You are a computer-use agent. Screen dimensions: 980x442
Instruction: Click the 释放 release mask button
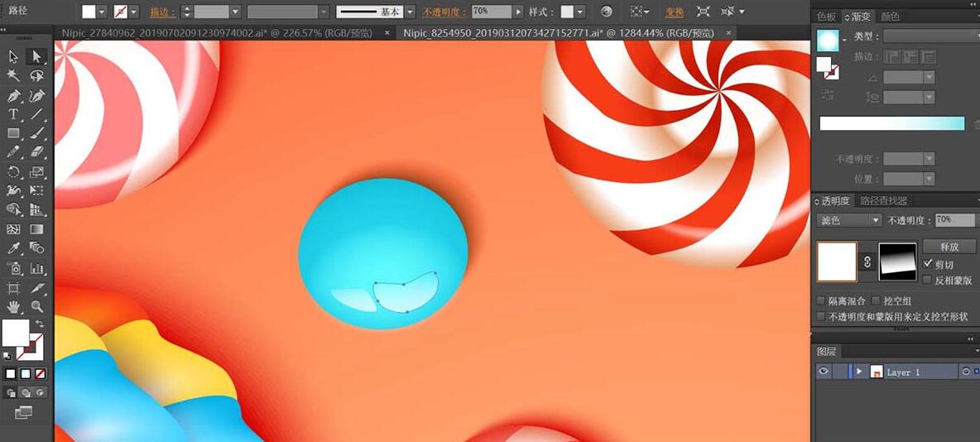949,247
